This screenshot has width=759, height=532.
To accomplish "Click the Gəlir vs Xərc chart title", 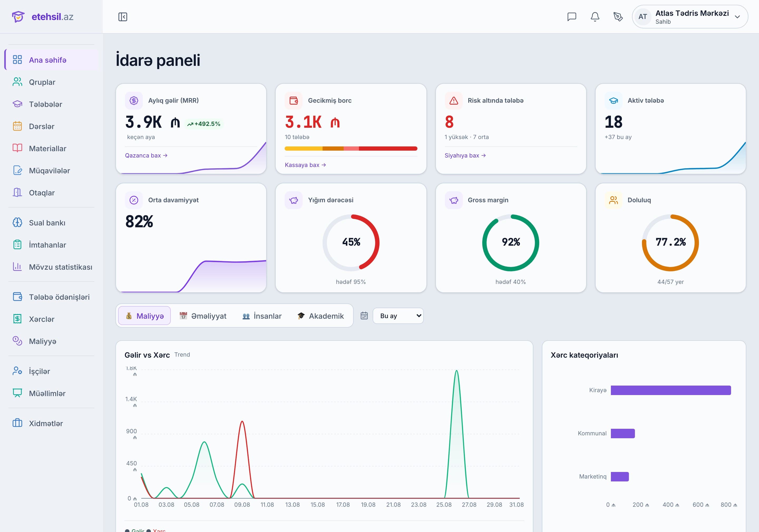I will point(147,355).
